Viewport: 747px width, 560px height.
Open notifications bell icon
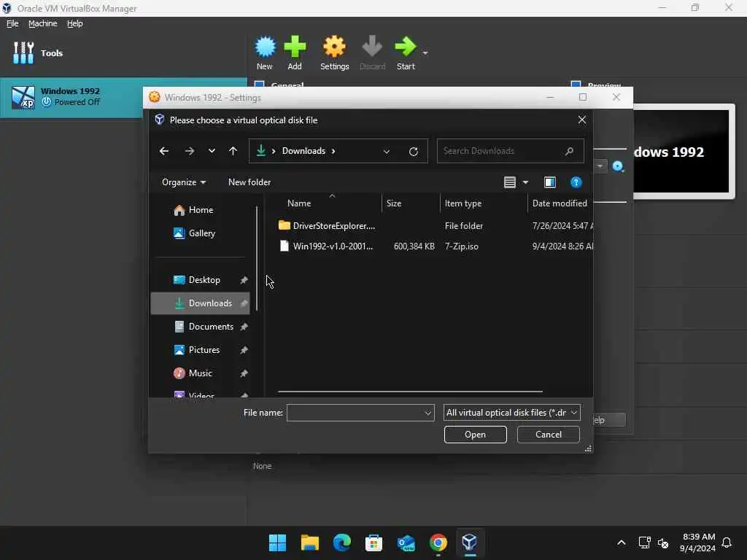click(727, 542)
